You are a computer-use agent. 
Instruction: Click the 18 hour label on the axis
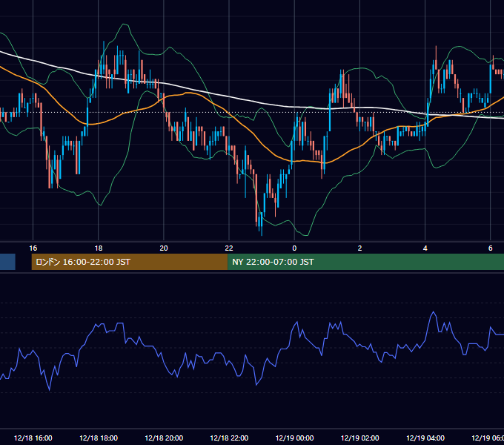click(99, 248)
